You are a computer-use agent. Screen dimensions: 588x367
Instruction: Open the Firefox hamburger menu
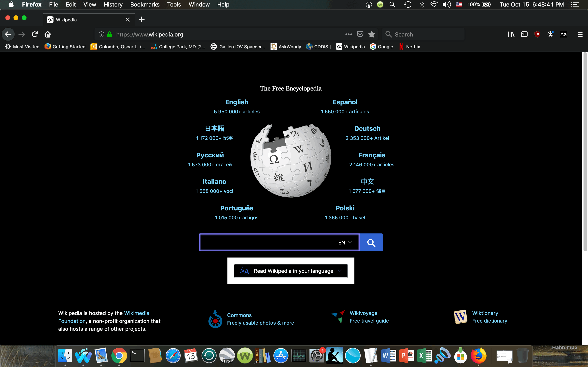click(x=580, y=34)
